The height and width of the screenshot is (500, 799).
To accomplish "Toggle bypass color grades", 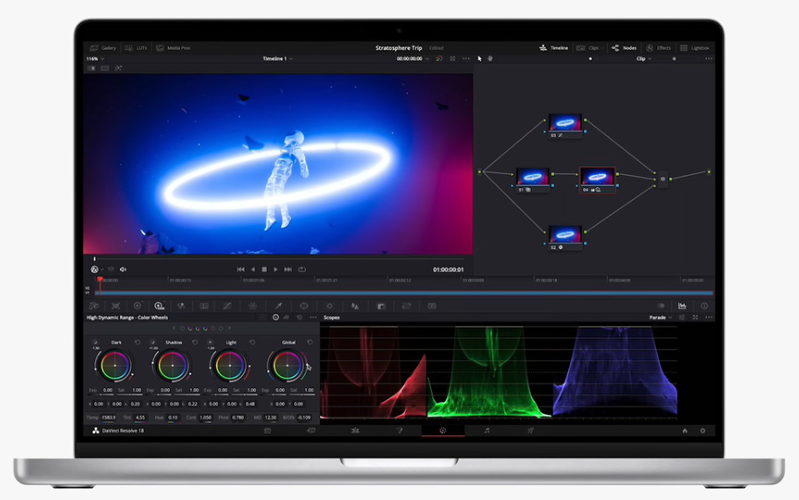I will 439,59.
